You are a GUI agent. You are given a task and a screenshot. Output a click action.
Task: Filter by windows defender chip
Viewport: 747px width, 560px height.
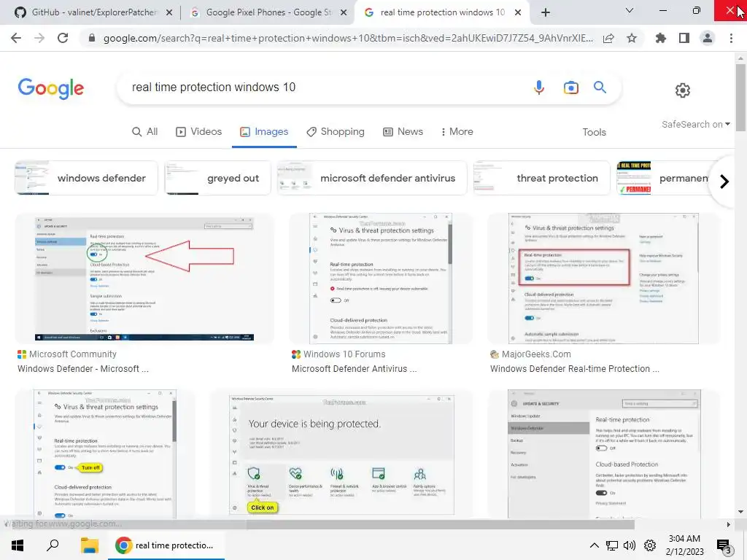[x=86, y=178]
